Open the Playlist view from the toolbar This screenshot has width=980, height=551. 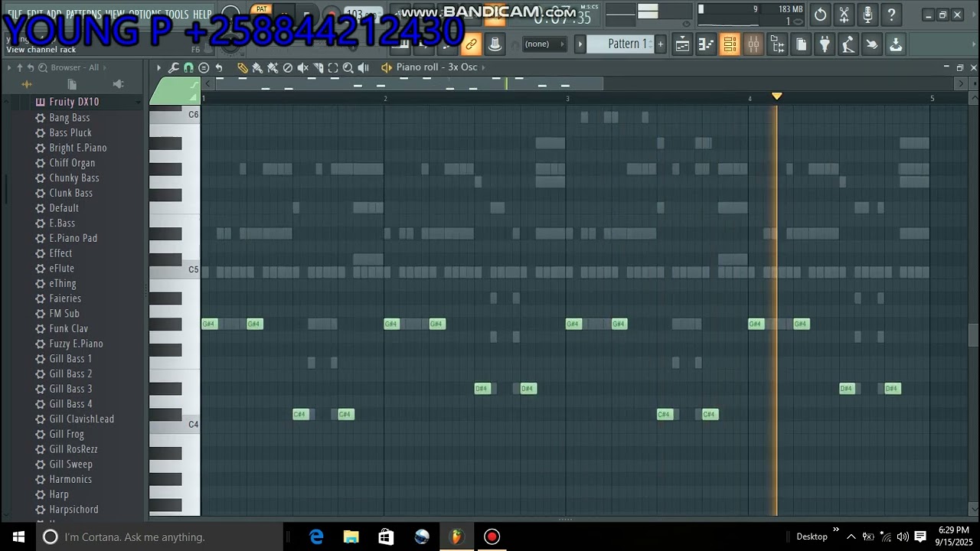click(x=682, y=44)
